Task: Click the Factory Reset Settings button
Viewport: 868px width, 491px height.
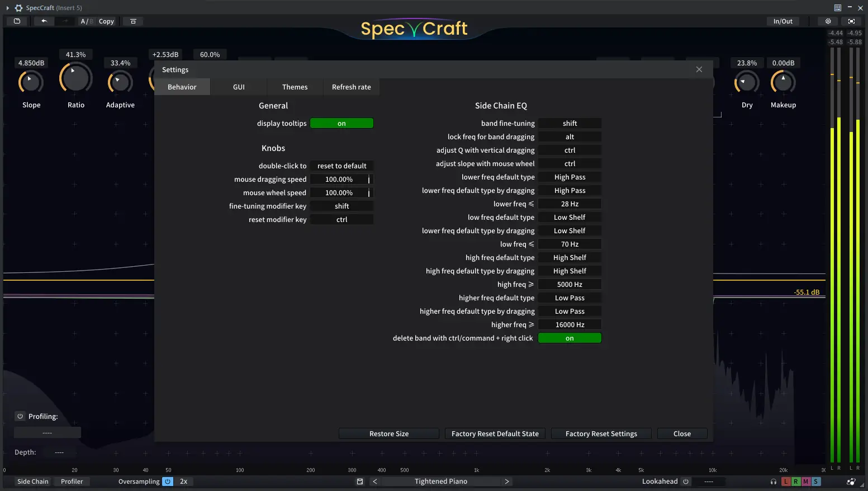Action: 601,433
